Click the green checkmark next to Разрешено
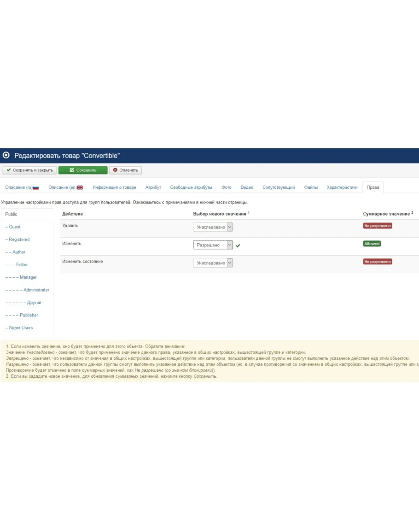Viewport: 419px width, 532px height. (238, 246)
